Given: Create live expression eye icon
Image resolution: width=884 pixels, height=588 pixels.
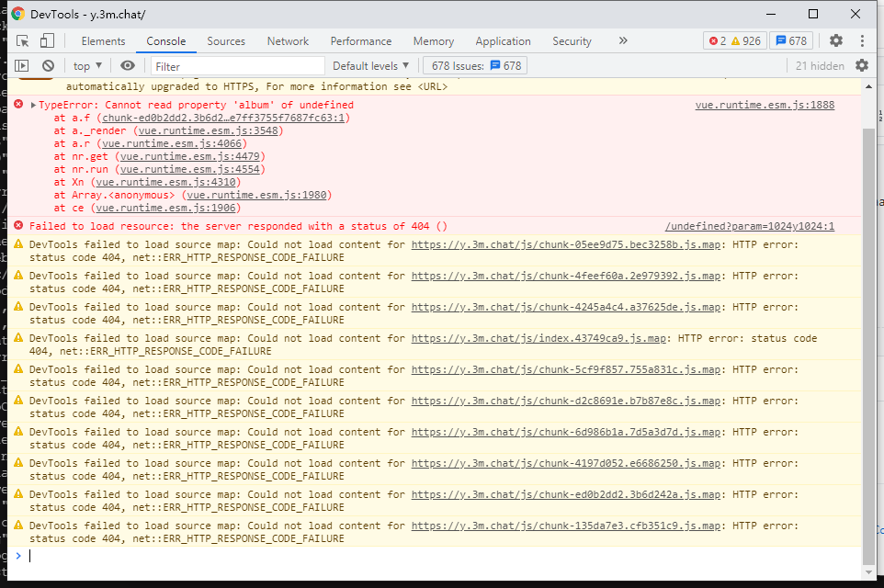Looking at the screenshot, I should click(x=128, y=66).
